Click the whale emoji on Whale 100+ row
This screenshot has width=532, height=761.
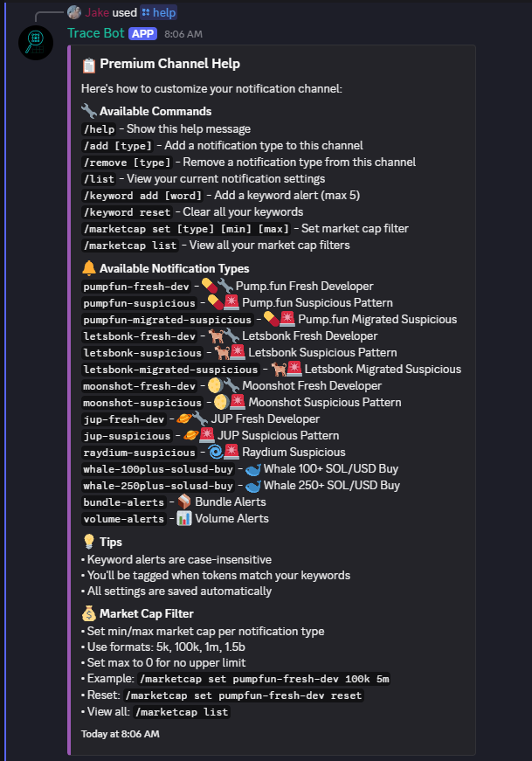coord(253,469)
